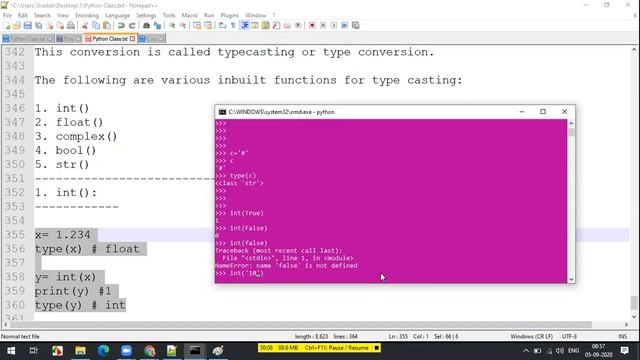Open the Tools menu
The width and height of the screenshot is (640, 360).
point(169,16)
